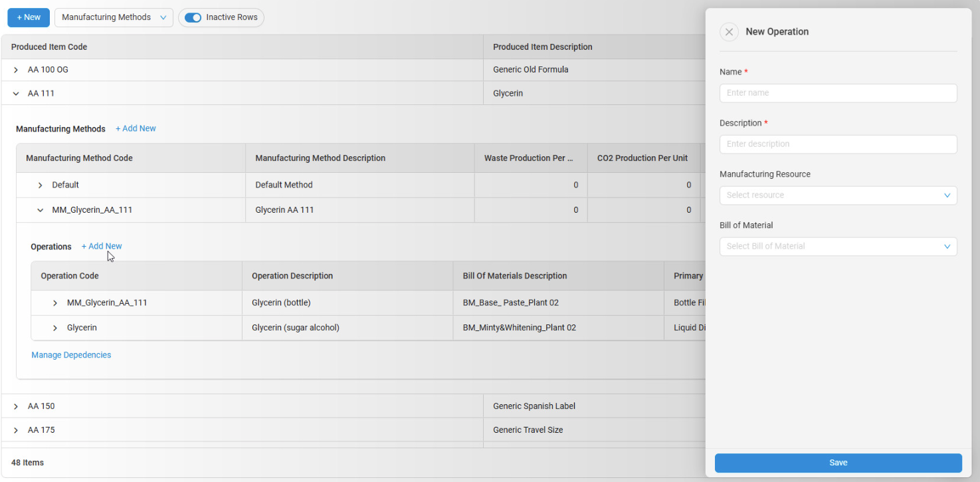
Task: Open the Manufacturing Resource dropdown
Action: (838, 195)
